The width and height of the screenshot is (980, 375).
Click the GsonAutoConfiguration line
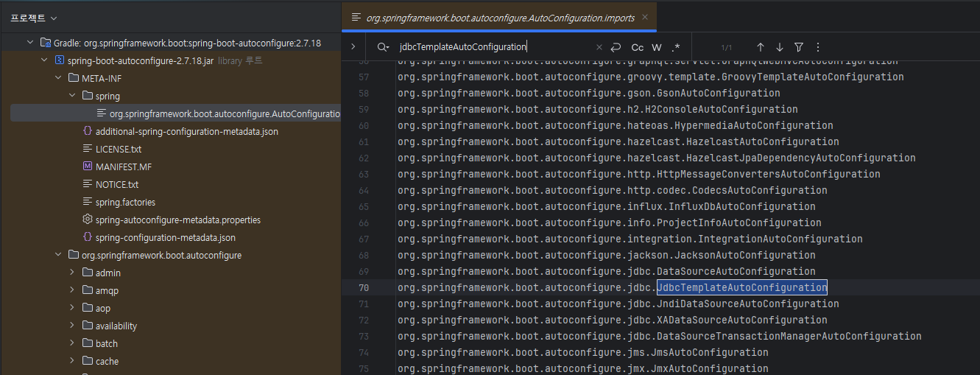(x=589, y=93)
